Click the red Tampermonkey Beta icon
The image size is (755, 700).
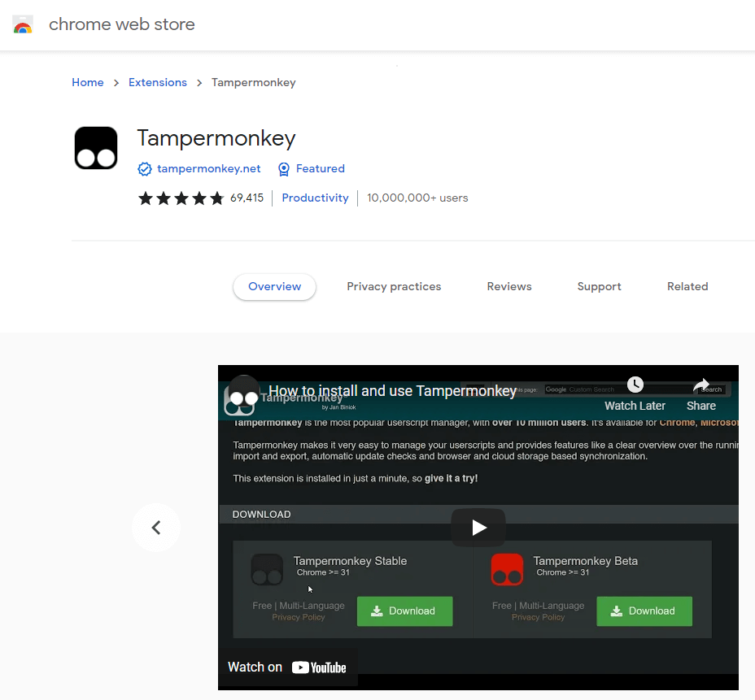coord(507,570)
